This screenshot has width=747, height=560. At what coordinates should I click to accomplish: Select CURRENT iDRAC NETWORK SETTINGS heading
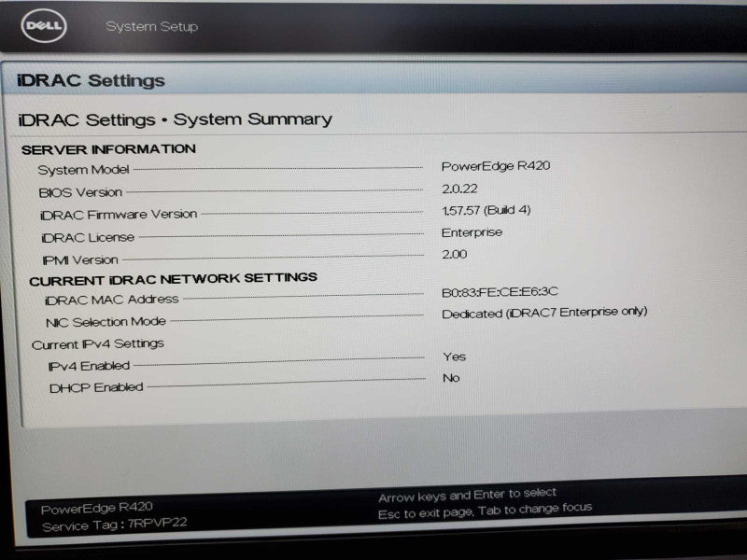173,278
